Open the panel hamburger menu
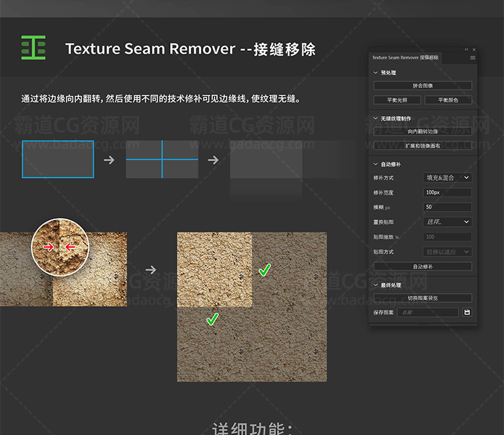Screen dimensions: 504x435 [472, 58]
